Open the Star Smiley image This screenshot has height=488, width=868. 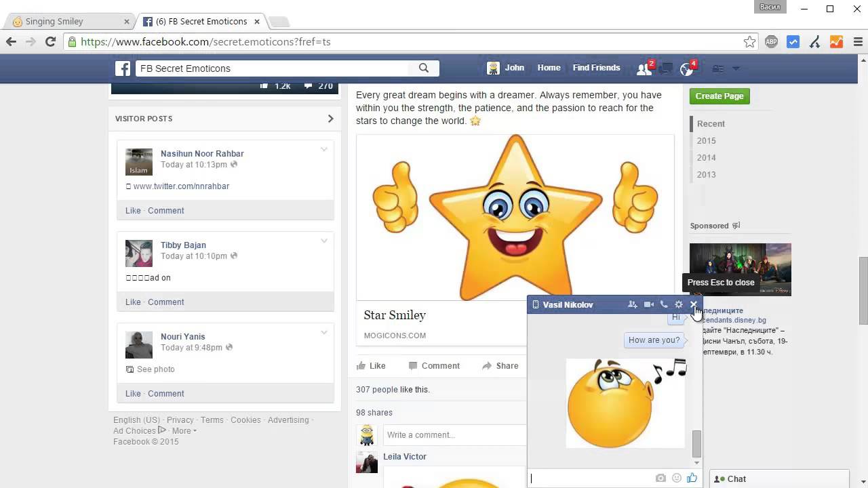[515, 217]
